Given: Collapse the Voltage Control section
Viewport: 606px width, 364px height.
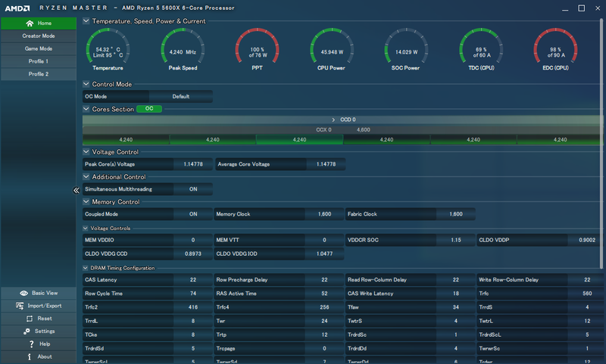Looking at the screenshot, I should (x=86, y=151).
